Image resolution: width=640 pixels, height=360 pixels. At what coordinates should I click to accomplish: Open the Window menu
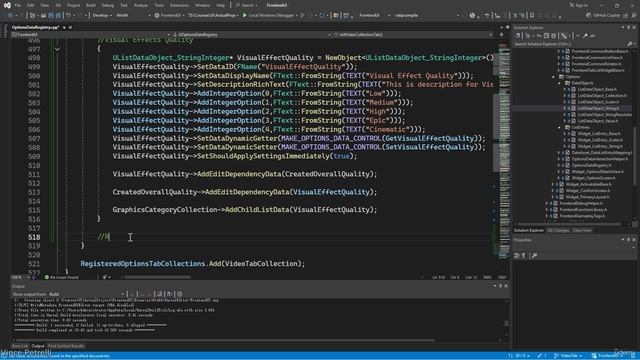pos(202,5)
